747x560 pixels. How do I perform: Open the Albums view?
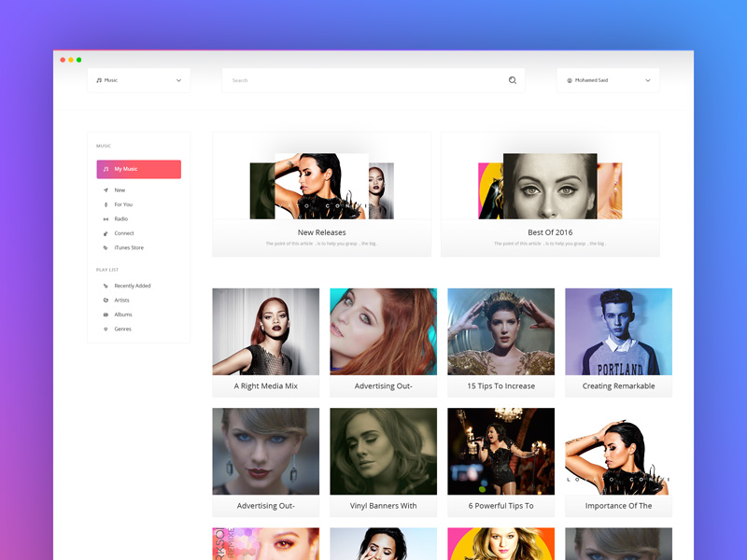(122, 315)
